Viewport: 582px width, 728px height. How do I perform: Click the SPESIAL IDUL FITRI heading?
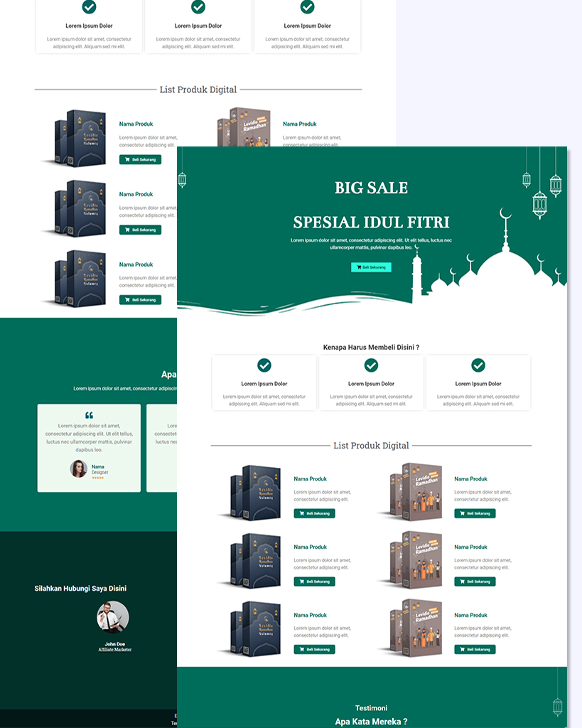coord(371,222)
